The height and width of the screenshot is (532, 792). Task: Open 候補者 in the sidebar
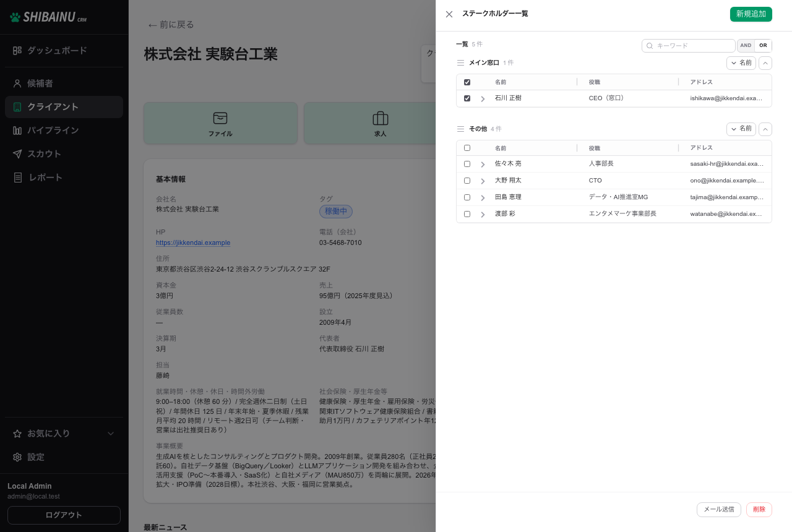(x=64, y=84)
